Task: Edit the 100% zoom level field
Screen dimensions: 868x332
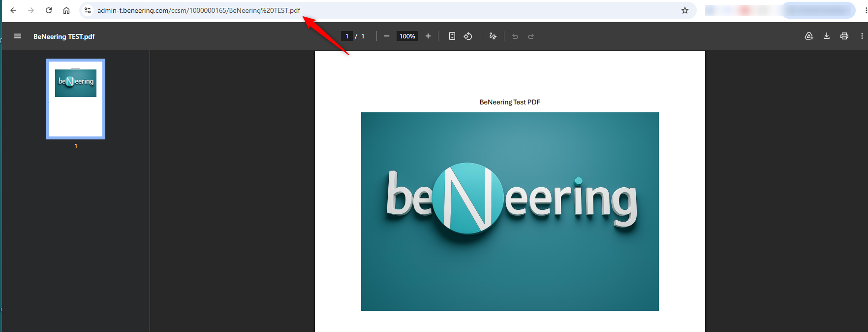Action: (407, 36)
